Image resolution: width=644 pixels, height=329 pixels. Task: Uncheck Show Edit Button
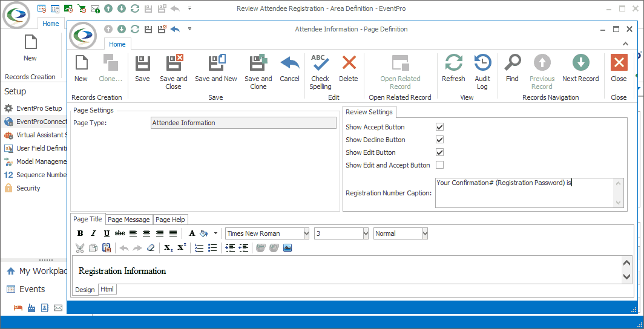(x=439, y=152)
